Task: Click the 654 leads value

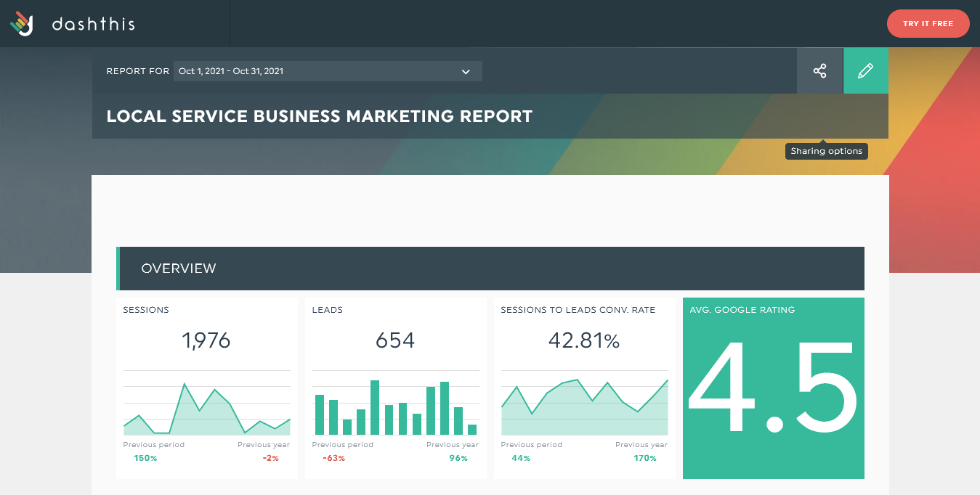Action: click(396, 340)
